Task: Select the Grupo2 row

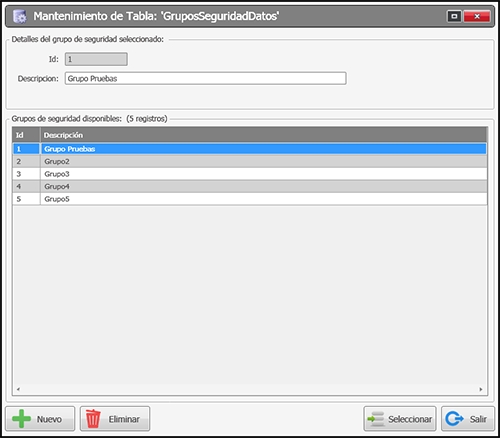Action: (250, 161)
